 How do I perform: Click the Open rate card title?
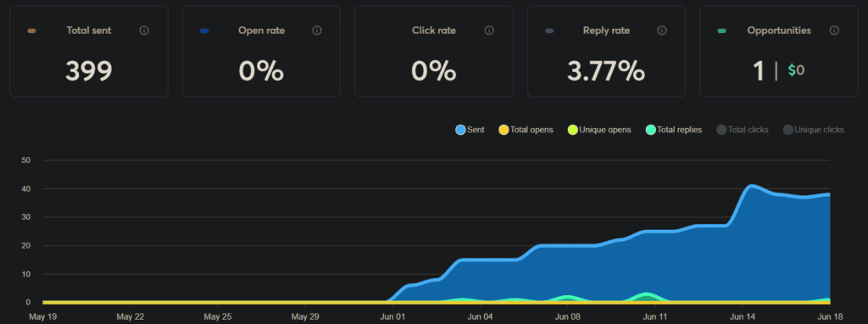tap(261, 31)
